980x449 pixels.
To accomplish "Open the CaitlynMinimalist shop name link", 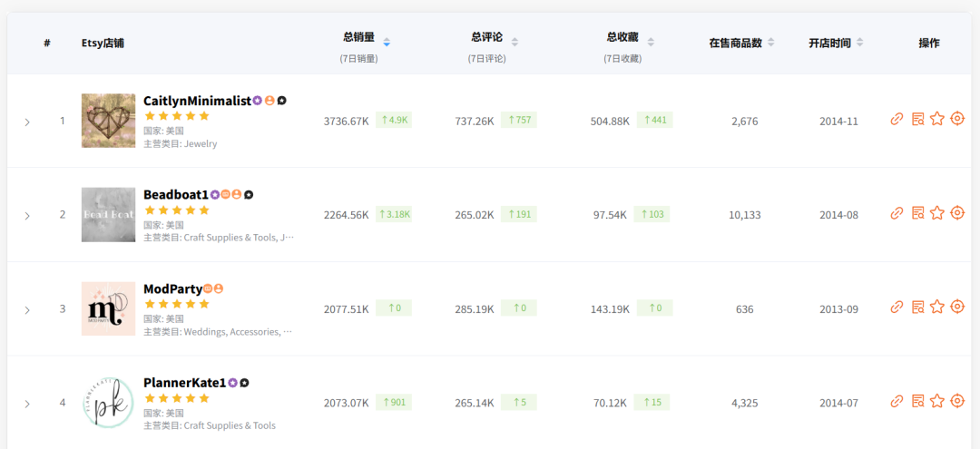I will [197, 101].
